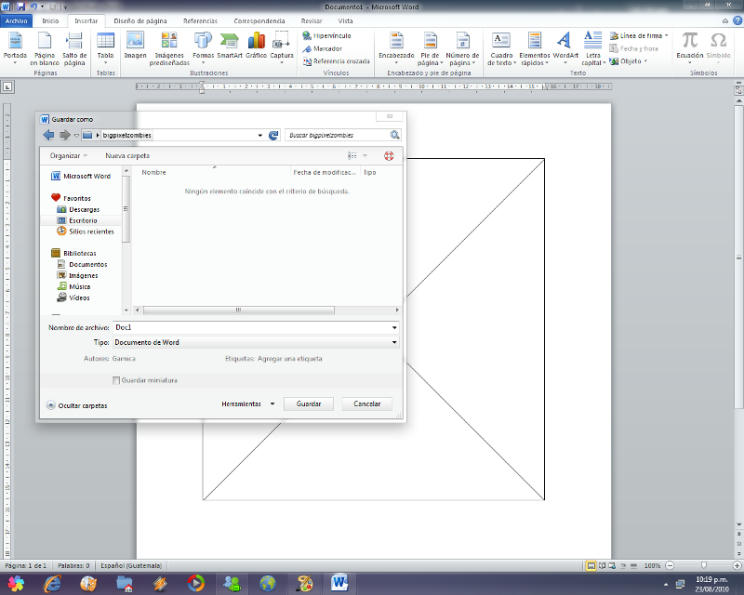Insert a picture with Imagen
This screenshot has height=595, width=744.
135,46
